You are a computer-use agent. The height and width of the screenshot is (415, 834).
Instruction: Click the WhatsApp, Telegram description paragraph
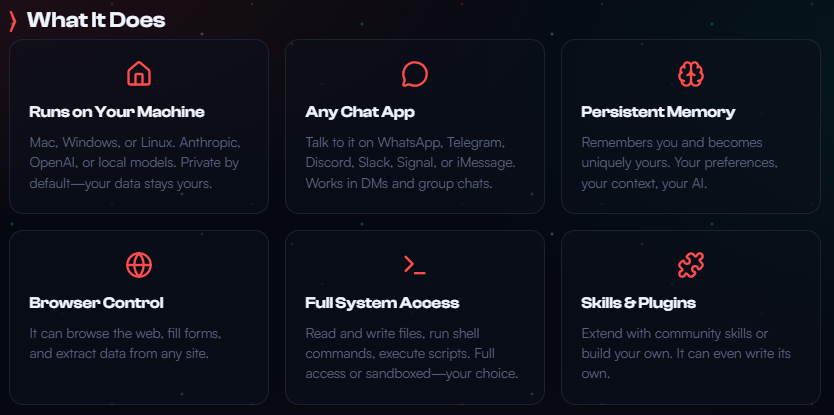410,162
